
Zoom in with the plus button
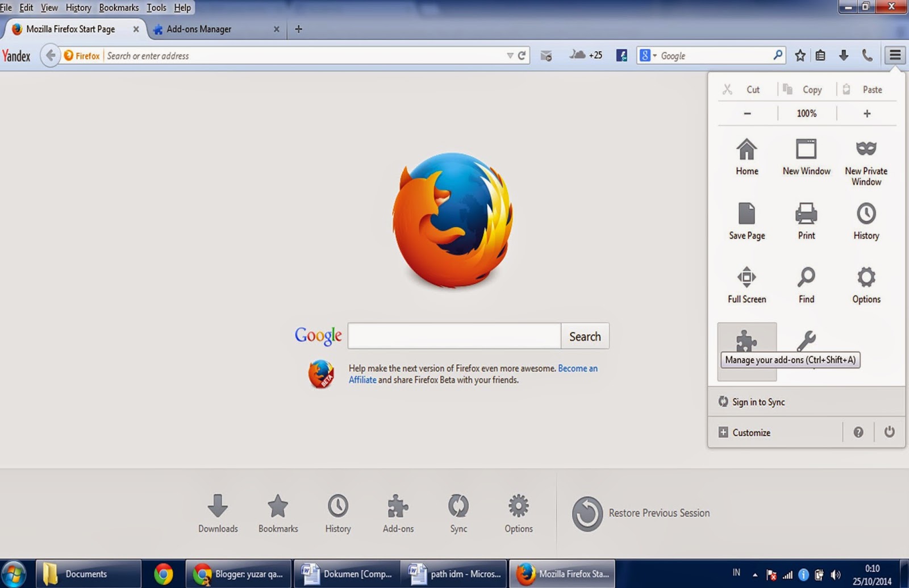pos(866,114)
